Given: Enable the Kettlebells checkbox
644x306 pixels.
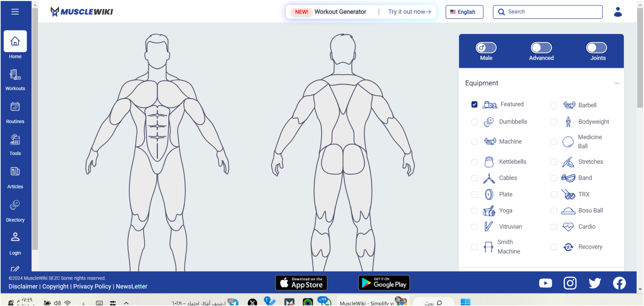Looking at the screenshot, I should point(474,162).
